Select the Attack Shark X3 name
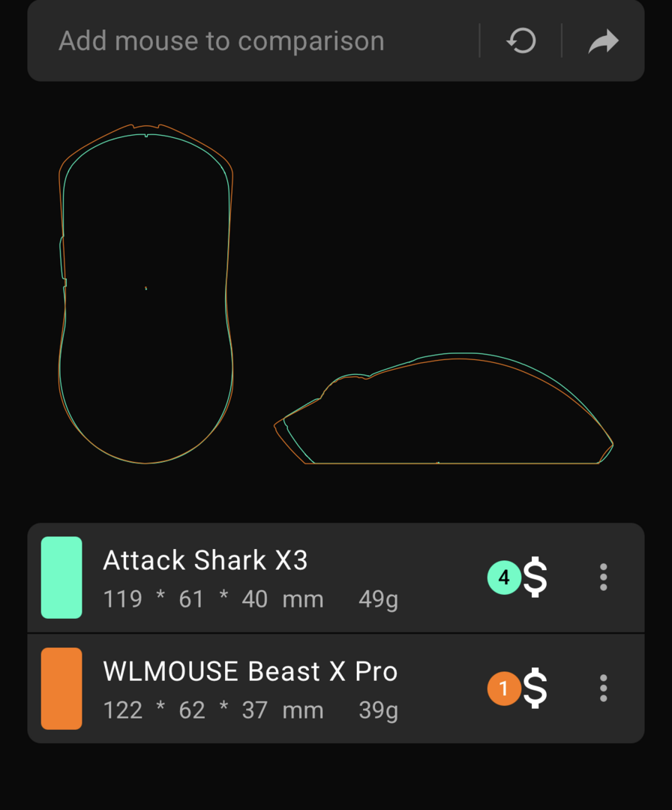 click(x=205, y=560)
